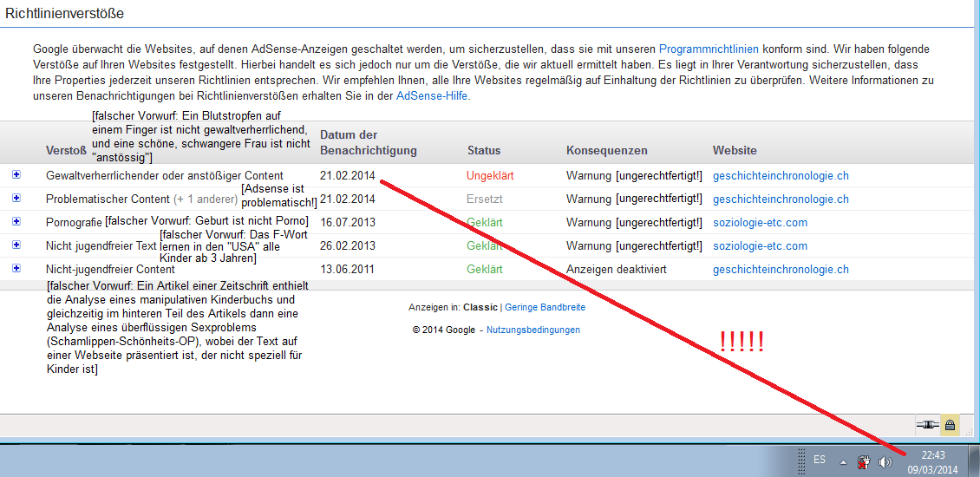
Task: Click the Nicht-jugendfreier Content label
Action: point(110,270)
